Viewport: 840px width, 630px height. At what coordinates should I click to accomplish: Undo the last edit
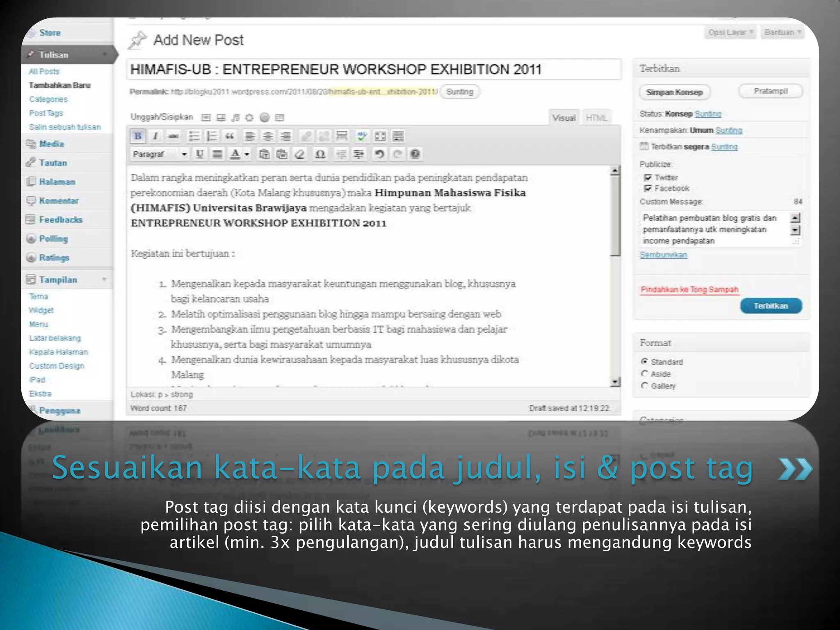(x=379, y=154)
